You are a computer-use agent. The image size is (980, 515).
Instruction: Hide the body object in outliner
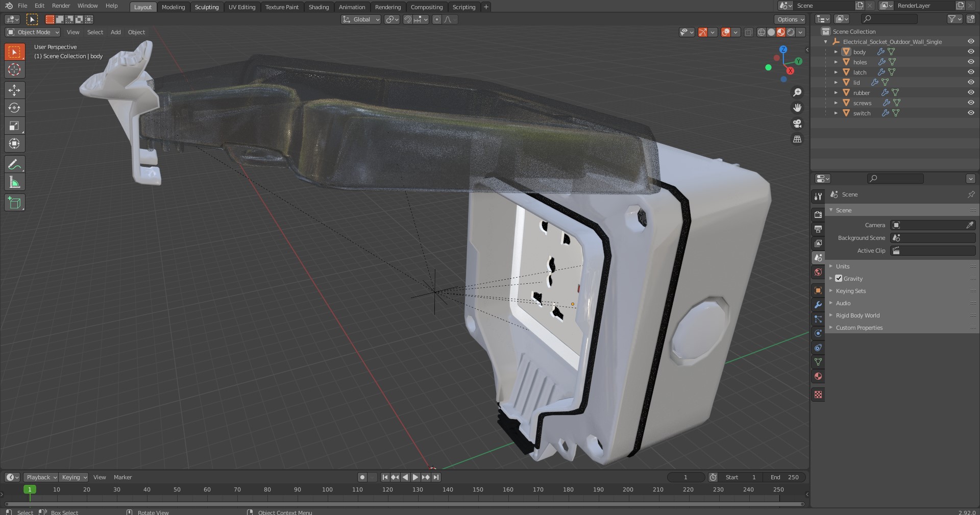[x=971, y=52]
